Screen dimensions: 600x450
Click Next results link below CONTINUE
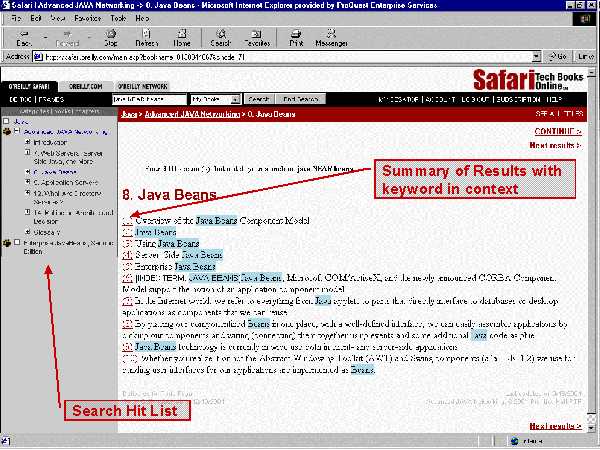(556, 145)
